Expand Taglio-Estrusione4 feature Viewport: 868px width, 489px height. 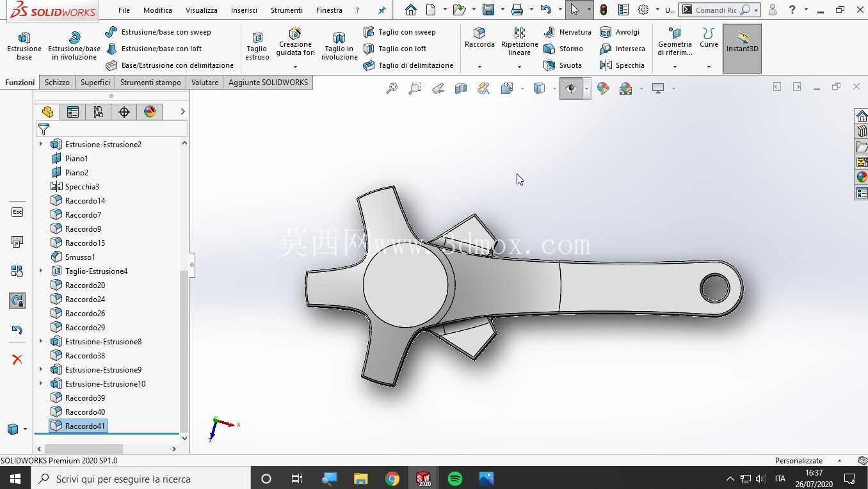(x=41, y=271)
